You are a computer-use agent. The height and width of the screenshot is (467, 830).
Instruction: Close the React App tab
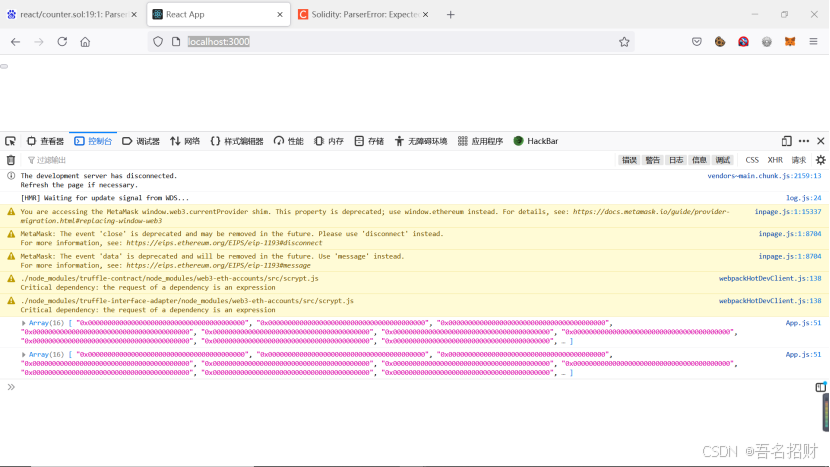(x=279, y=15)
